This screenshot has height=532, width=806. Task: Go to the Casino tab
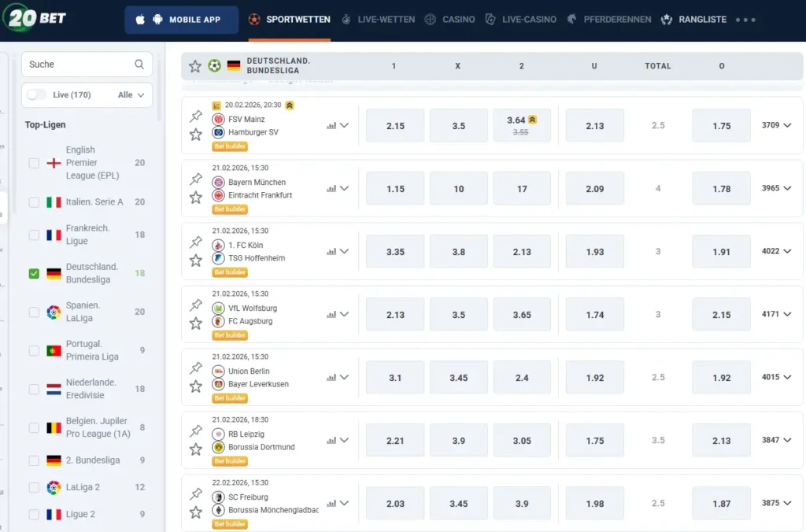coord(449,20)
